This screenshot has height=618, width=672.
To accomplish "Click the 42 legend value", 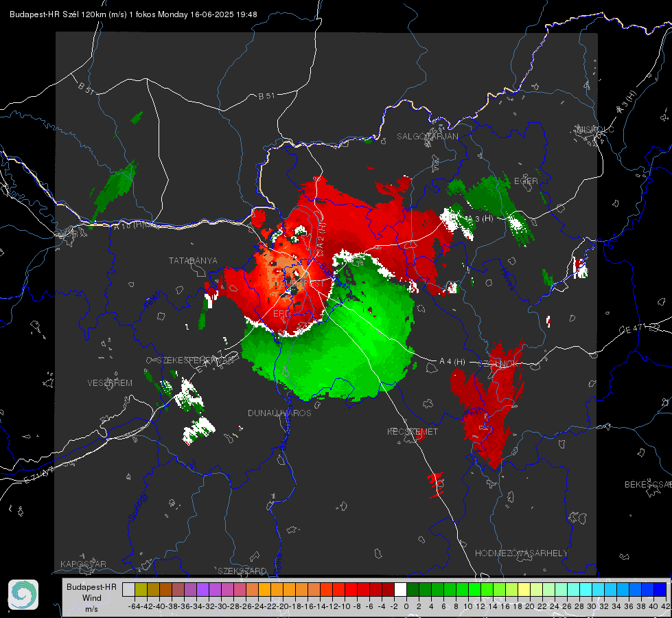I will click(x=666, y=606).
